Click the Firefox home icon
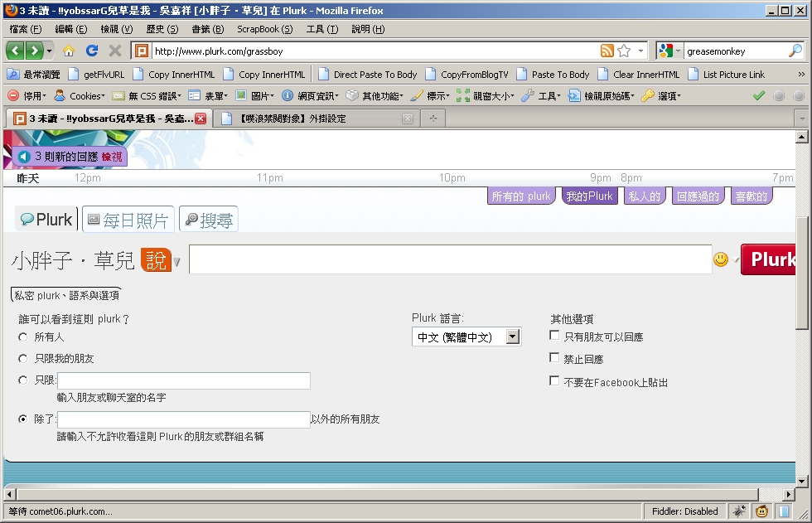The image size is (812, 523). (x=69, y=51)
